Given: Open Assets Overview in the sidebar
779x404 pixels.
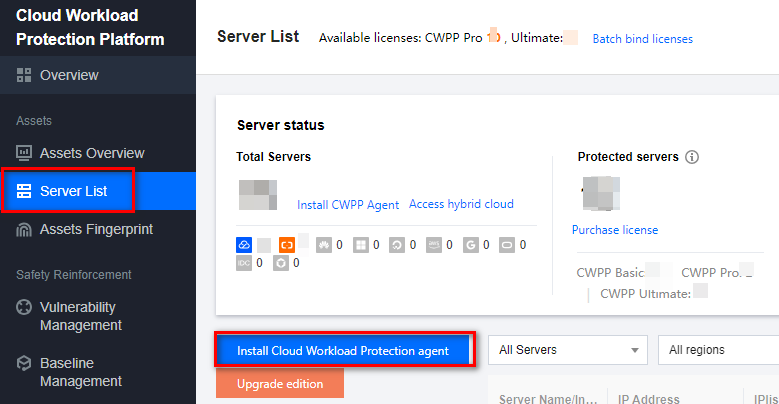Looking at the screenshot, I should pos(98,153).
